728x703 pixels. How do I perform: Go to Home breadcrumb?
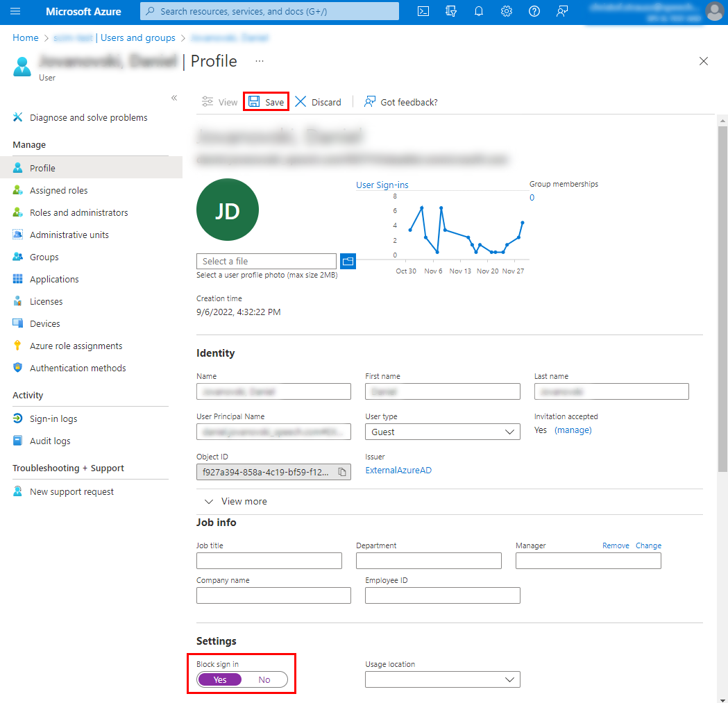[x=26, y=37]
